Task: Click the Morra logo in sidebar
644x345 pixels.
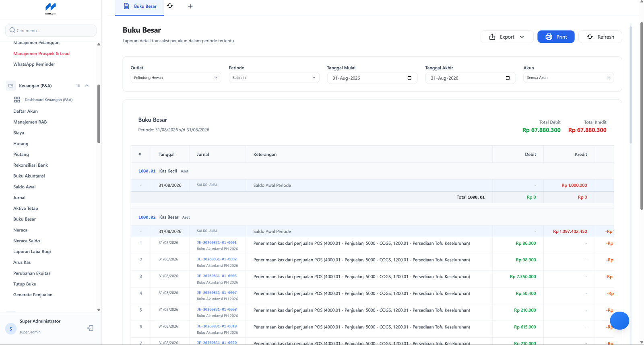Action: tap(51, 9)
